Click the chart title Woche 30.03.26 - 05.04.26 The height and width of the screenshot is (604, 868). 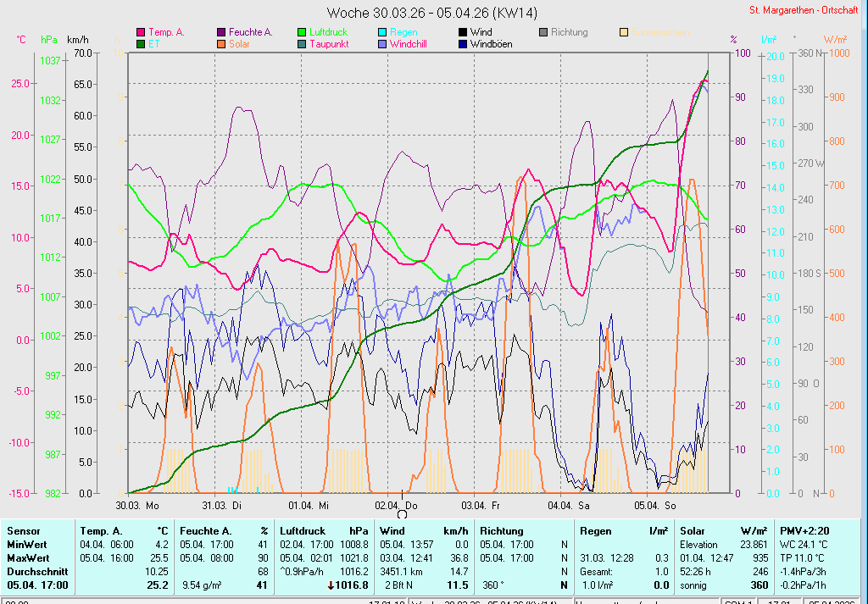(431, 13)
